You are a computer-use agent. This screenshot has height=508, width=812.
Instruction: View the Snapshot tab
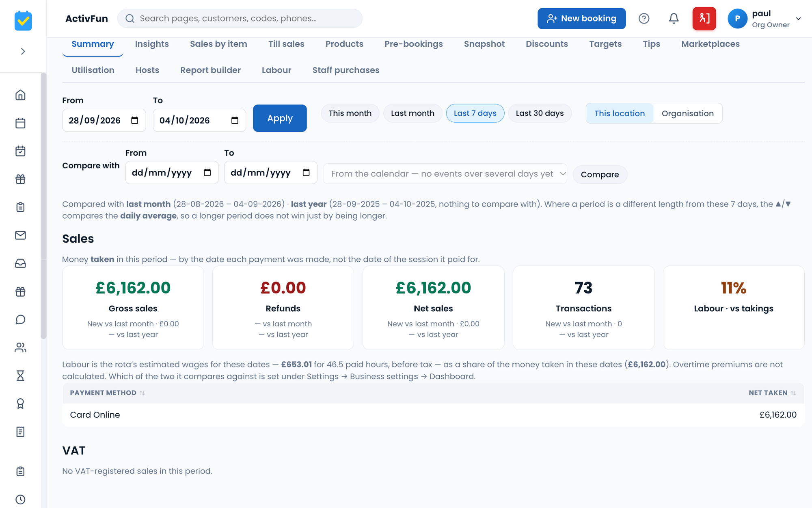tap(484, 44)
